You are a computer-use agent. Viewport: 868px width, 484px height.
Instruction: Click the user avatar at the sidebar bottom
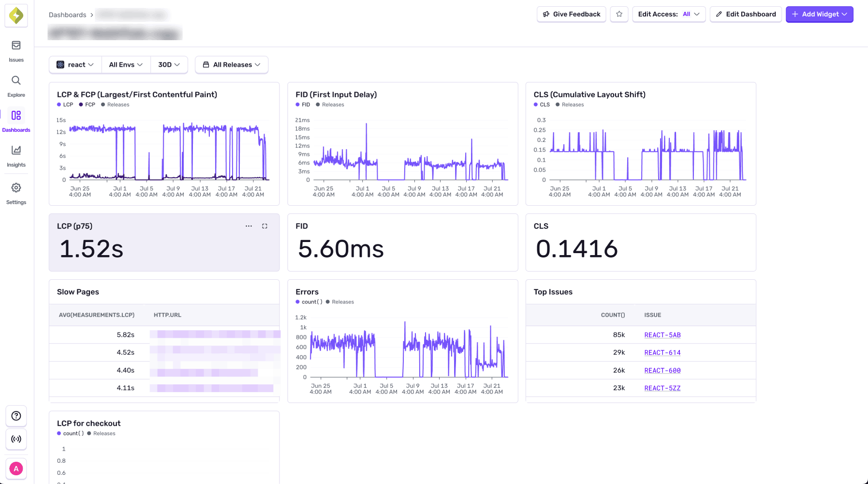pos(16,468)
